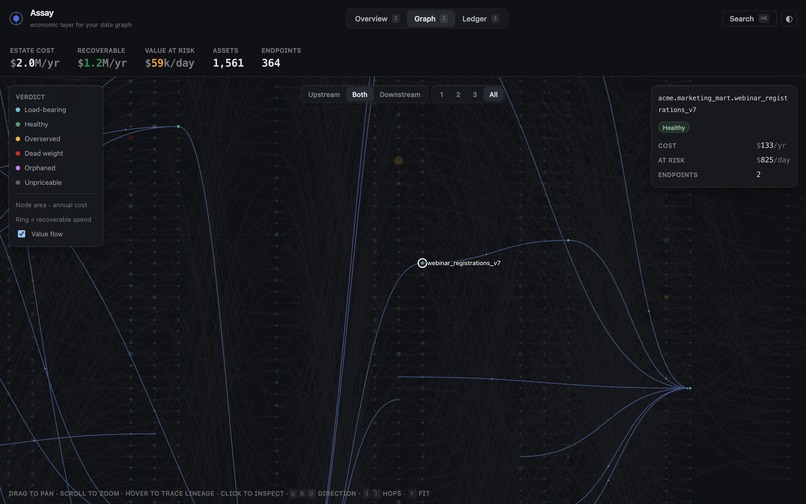Click the Load-bearing legend dot

pyautogui.click(x=18, y=110)
